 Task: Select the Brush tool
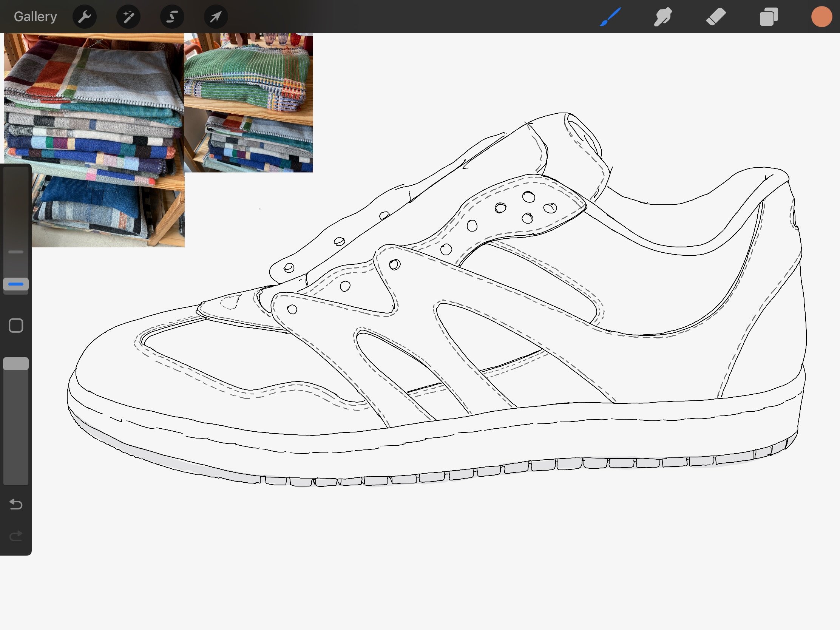click(x=610, y=17)
